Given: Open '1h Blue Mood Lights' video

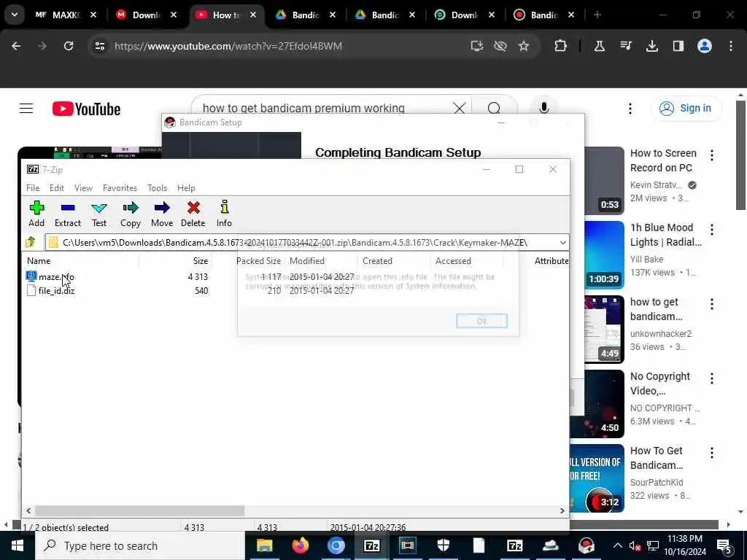Looking at the screenshot, I should pyautogui.click(x=665, y=235).
